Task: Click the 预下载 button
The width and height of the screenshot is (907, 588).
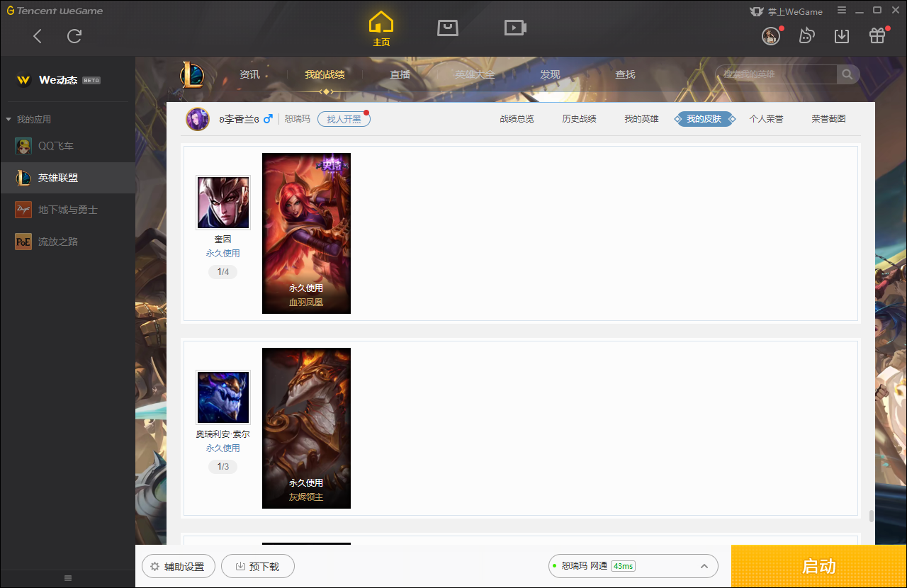Action: pos(258,567)
